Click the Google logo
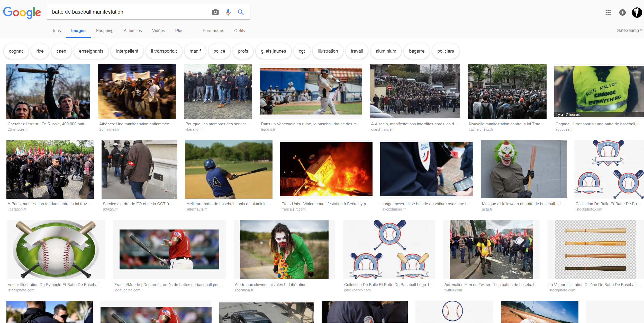 22,12
